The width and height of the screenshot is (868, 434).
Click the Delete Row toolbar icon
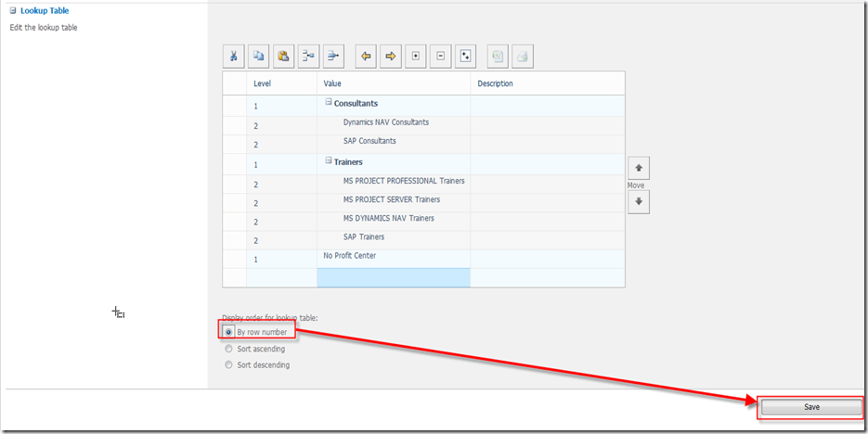click(334, 57)
